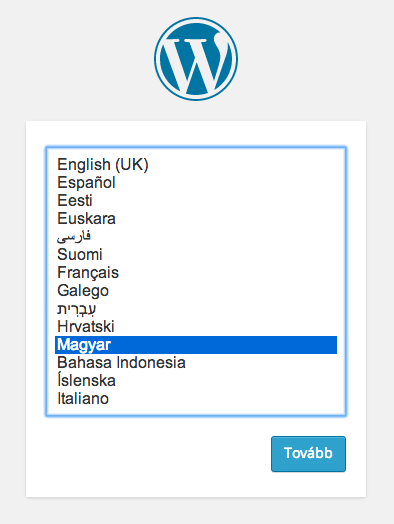Image resolution: width=394 pixels, height=524 pixels.
Task: Pick Euskara from the list
Action: (86, 219)
